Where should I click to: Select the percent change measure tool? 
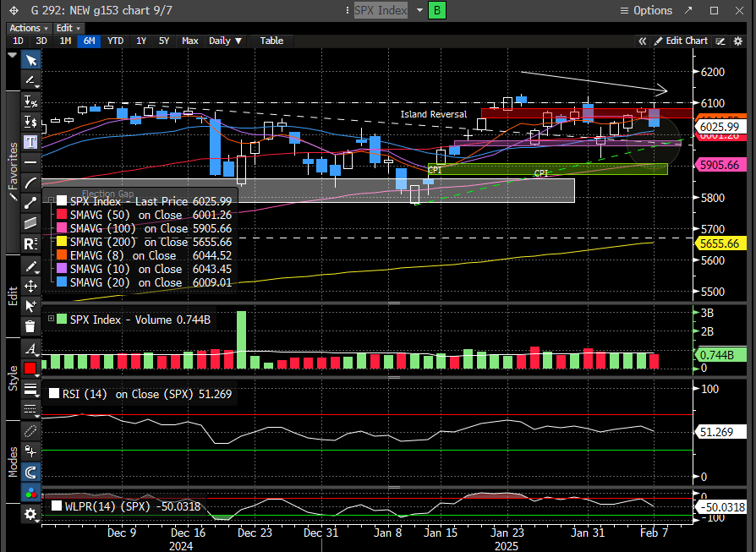coord(30,101)
